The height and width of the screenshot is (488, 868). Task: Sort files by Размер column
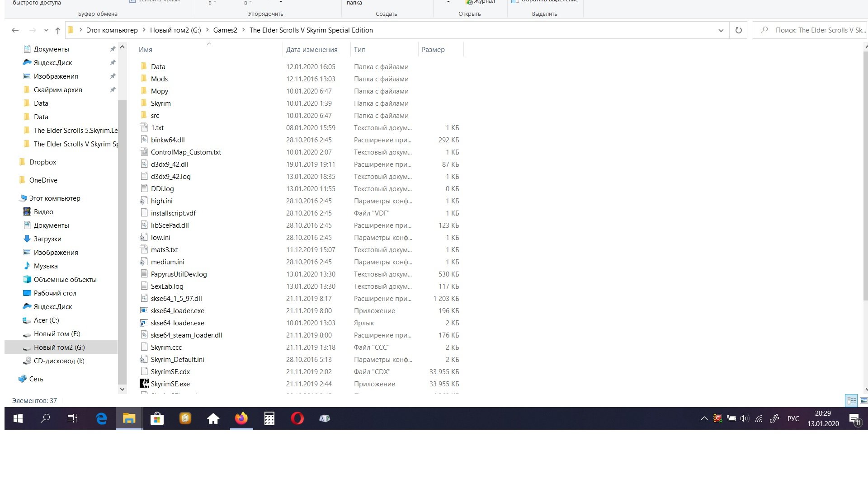[x=433, y=50]
